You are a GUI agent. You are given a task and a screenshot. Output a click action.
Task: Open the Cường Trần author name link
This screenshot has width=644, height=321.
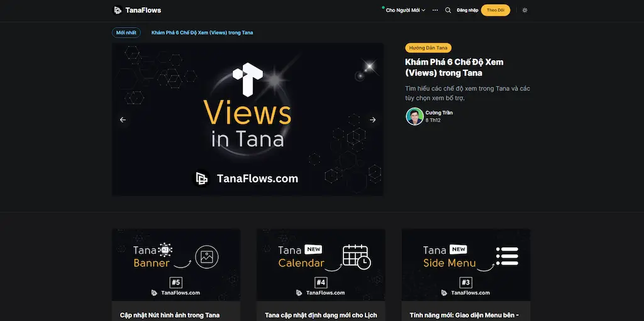(439, 113)
